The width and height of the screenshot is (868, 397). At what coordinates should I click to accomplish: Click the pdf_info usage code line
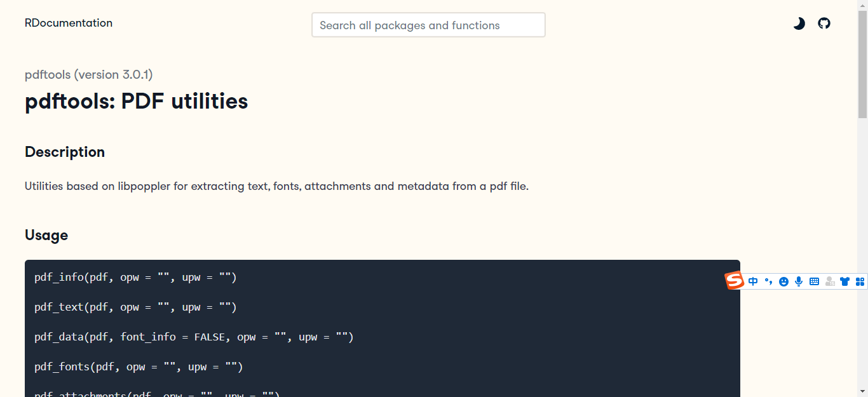(x=135, y=278)
